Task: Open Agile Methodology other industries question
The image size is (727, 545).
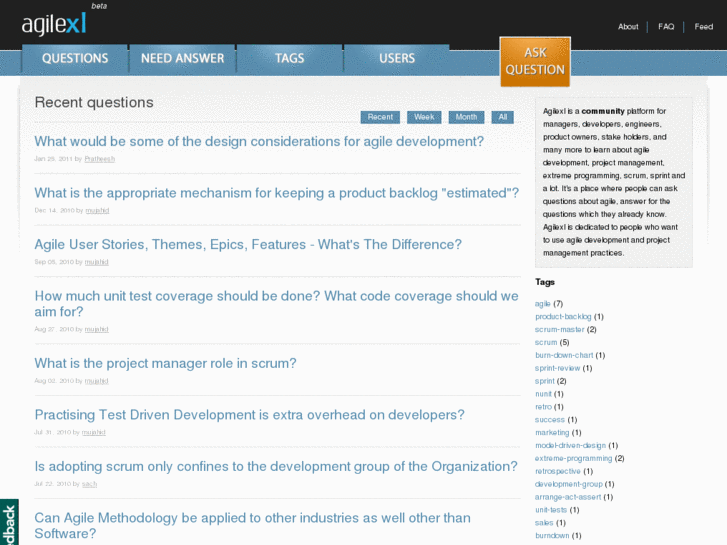Action: click(252, 526)
